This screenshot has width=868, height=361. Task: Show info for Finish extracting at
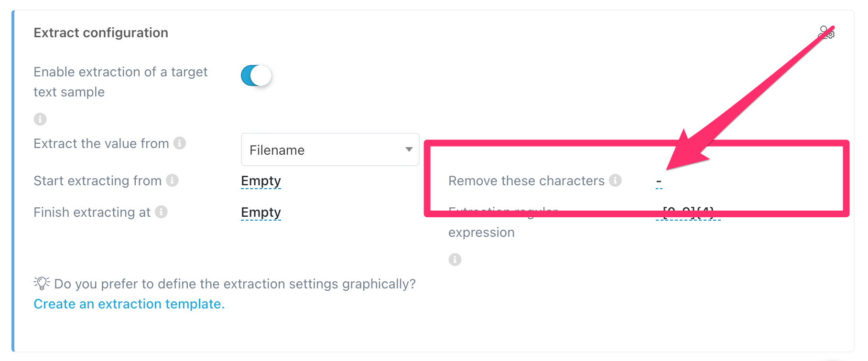(162, 212)
